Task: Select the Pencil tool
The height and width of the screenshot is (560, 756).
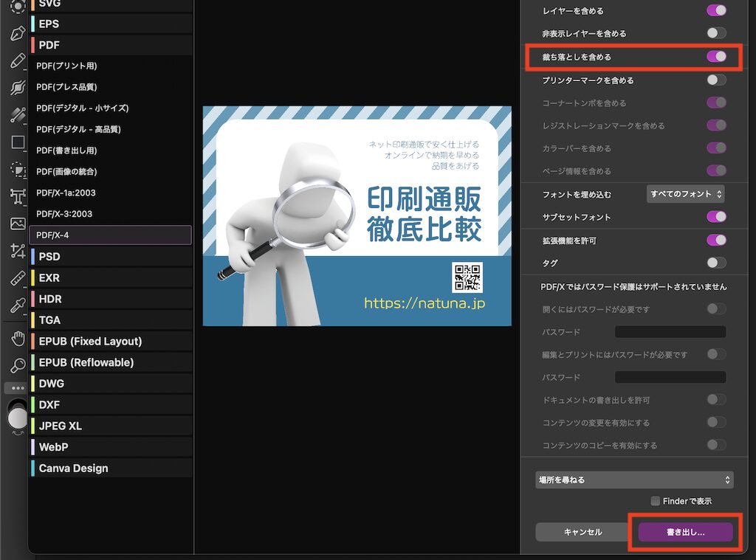Action: point(18,61)
